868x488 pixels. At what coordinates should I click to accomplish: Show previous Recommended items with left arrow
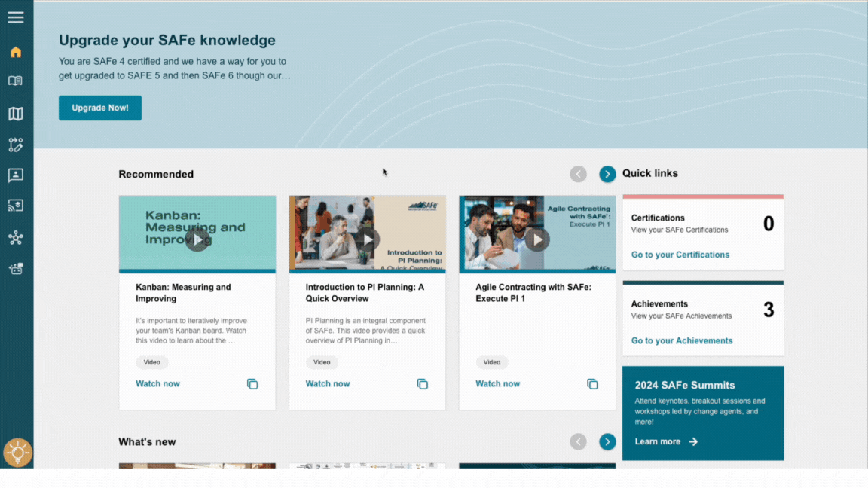578,174
